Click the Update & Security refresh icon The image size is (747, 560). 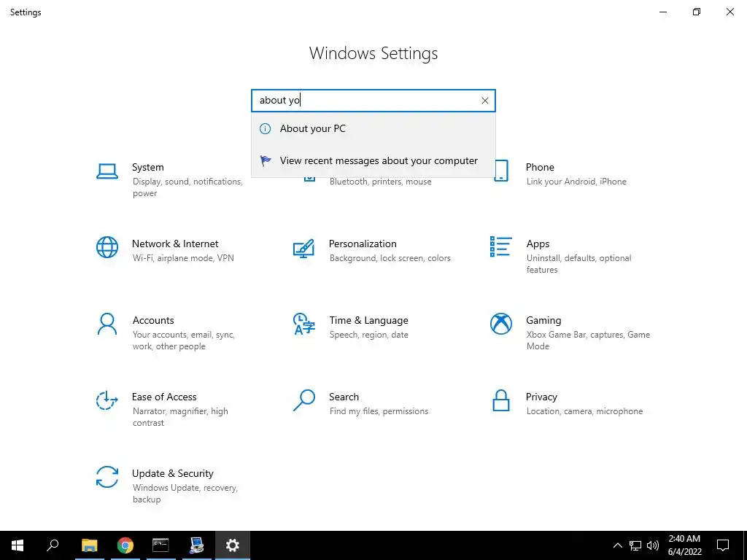coord(107,477)
